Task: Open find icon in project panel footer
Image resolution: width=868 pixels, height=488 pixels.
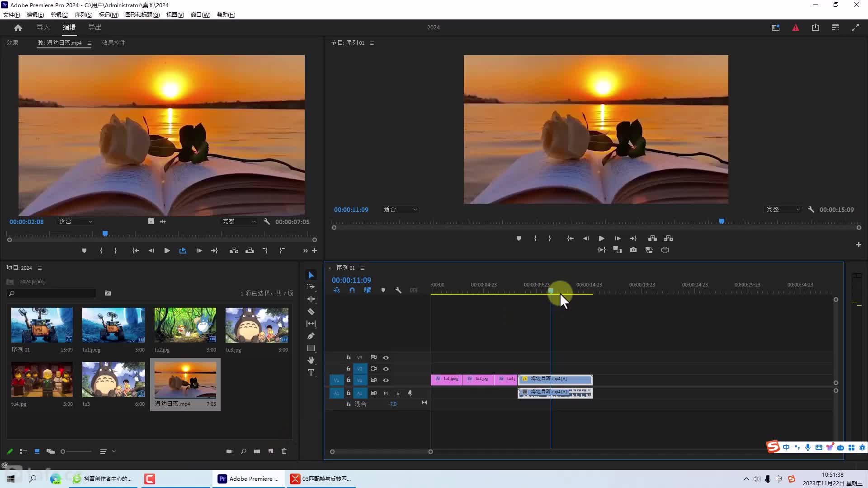Action: (243, 451)
